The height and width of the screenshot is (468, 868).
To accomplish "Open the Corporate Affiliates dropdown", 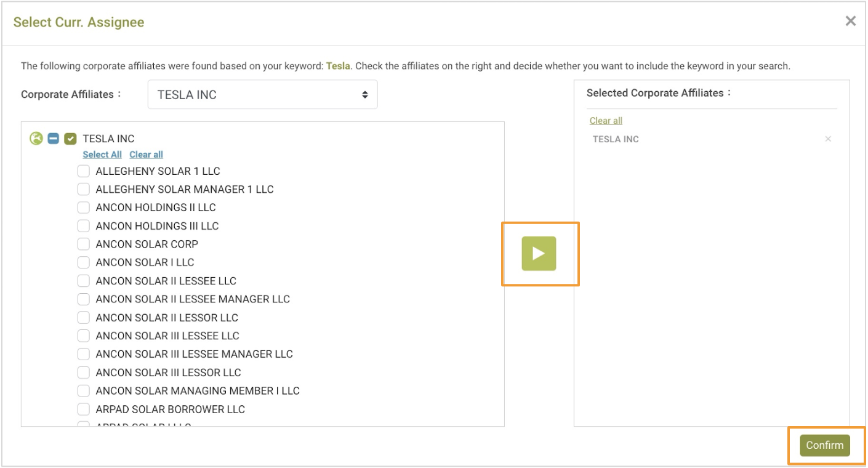I will pyautogui.click(x=263, y=95).
